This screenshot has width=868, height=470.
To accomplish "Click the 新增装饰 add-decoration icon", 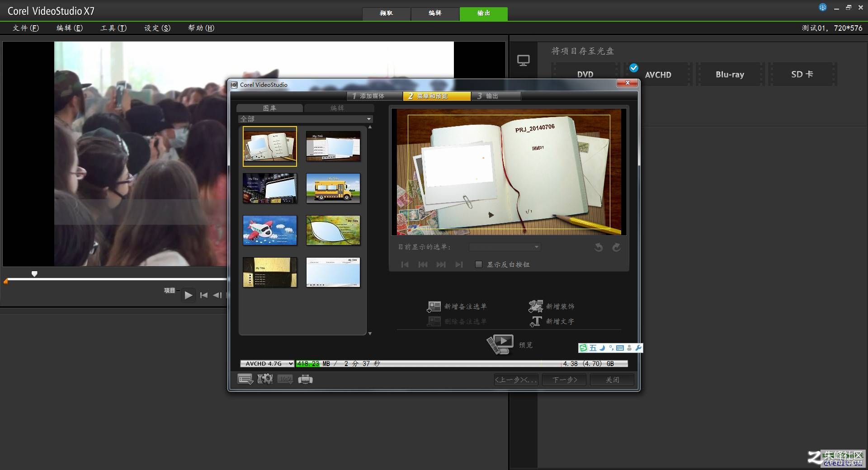I will 536,306.
